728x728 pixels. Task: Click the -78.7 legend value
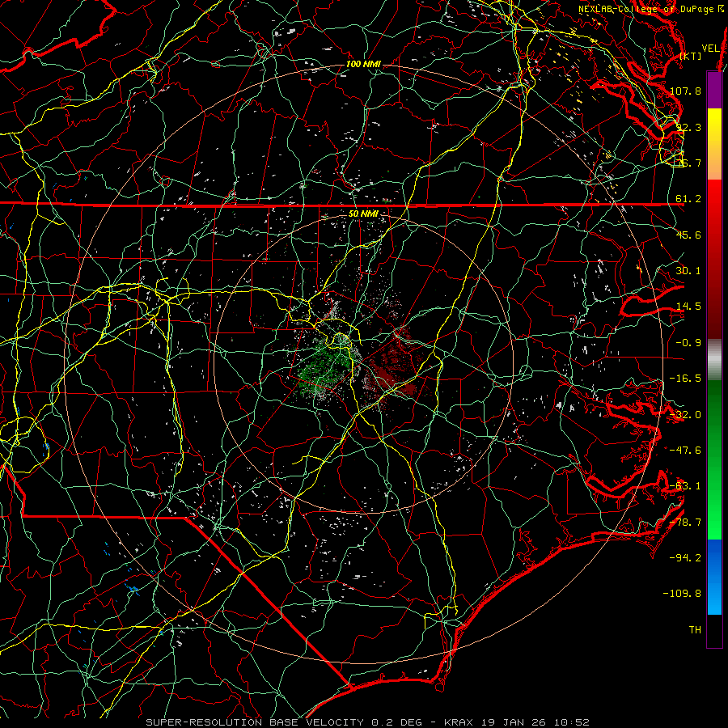tap(686, 523)
